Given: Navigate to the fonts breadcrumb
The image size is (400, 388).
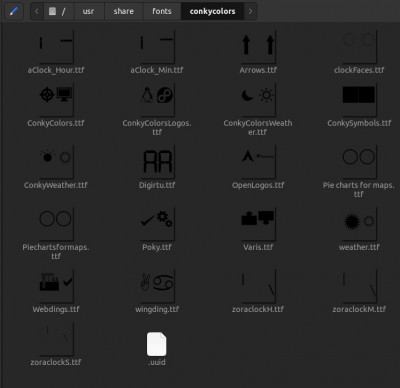Looking at the screenshot, I should click(162, 11).
